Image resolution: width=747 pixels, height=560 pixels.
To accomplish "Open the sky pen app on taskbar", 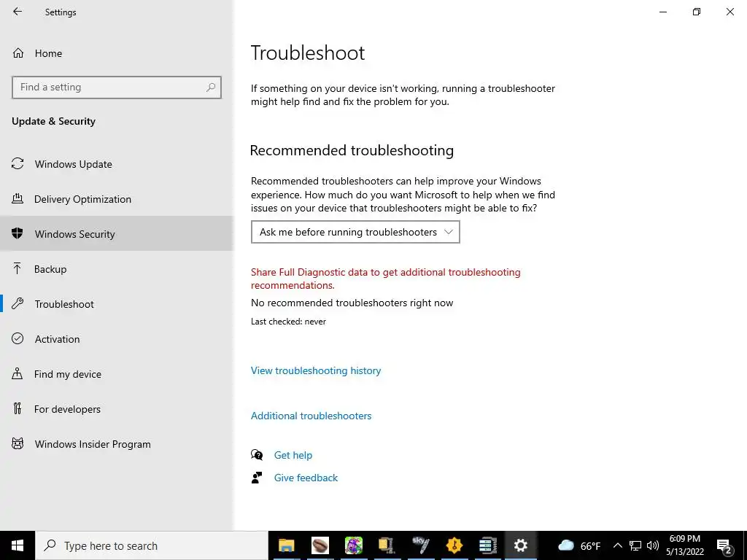I will pyautogui.click(x=421, y=545).
